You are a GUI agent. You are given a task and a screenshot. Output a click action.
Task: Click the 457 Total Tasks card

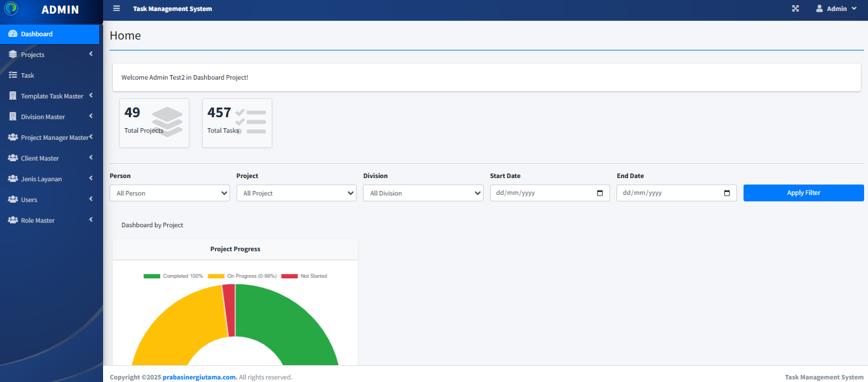pyautogui.click(x=237, y=123)
